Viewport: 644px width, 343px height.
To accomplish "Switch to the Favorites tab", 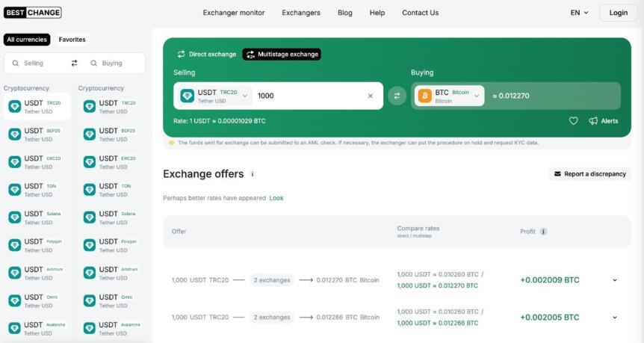I will coord(72,40).
